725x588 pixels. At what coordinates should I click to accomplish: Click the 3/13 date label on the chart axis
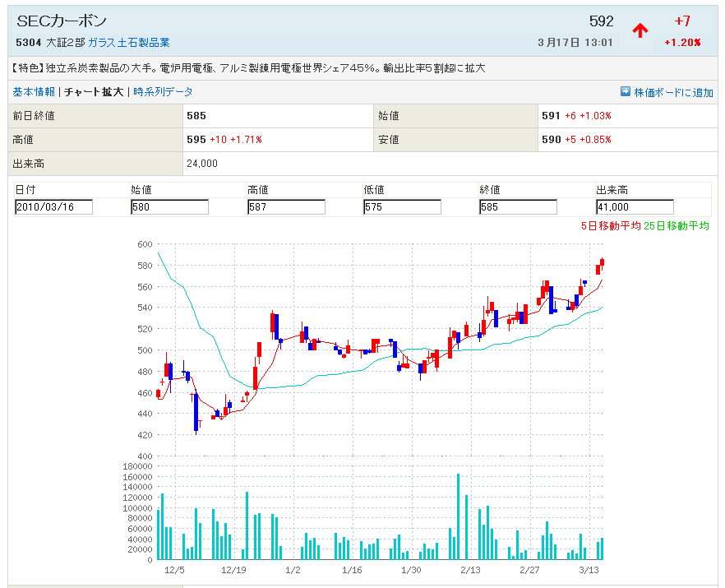click(589, 569)
